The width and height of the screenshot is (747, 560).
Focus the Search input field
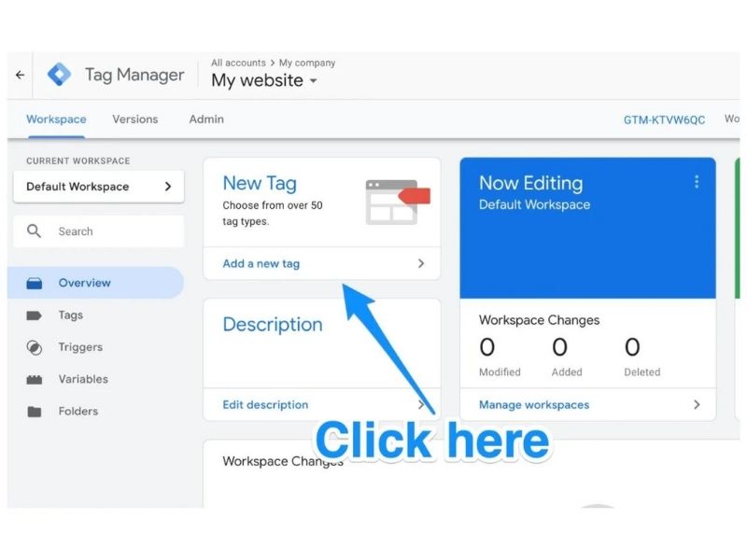99,231
